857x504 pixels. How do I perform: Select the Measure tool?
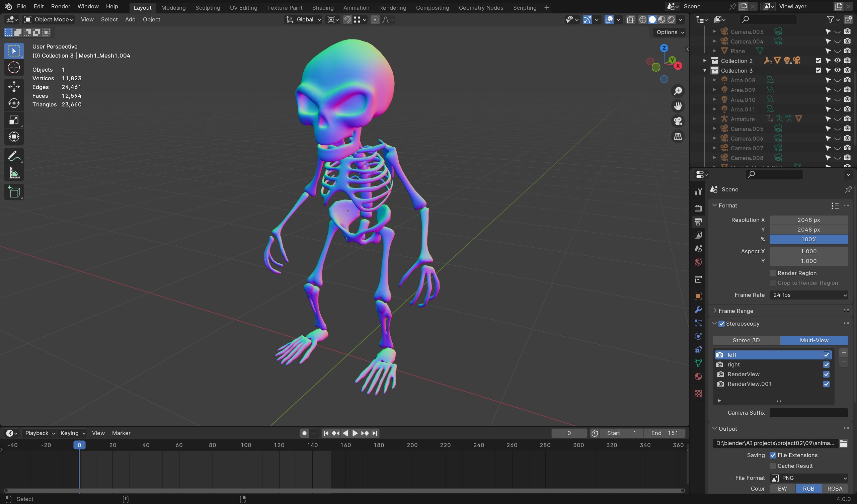click(x=14, y=173)
